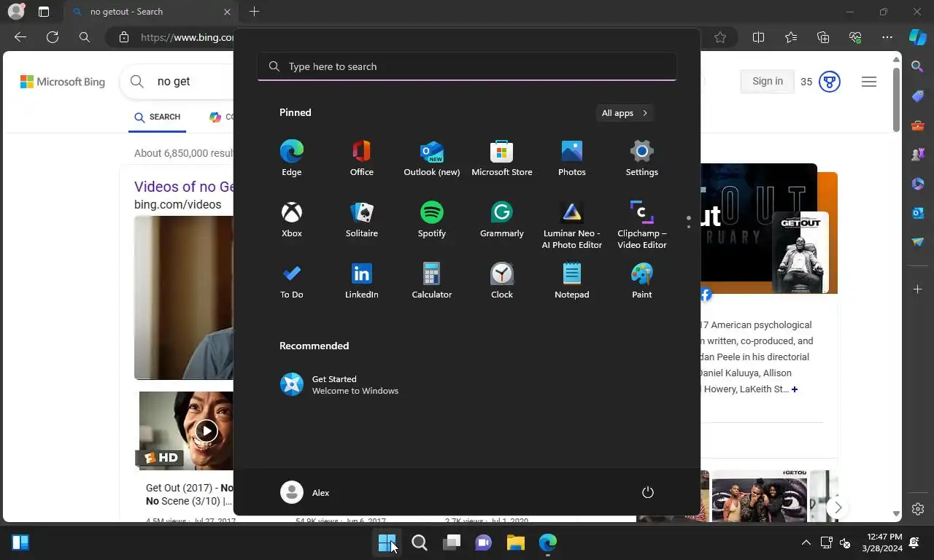Add a sidebar app with plus
Image resolution: width=934 pixels, height=560 pixels.
(918, 289)
